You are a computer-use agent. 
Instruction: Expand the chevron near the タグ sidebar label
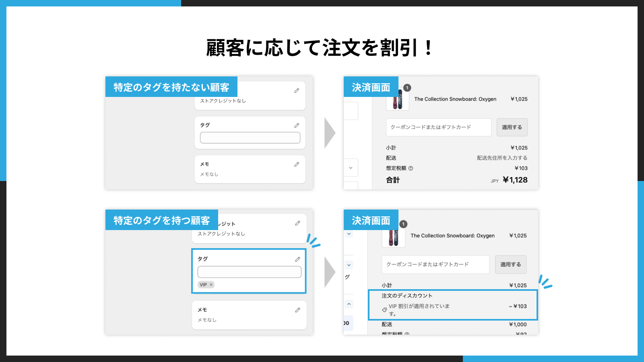pyautogui.click(x=349, y=265)
